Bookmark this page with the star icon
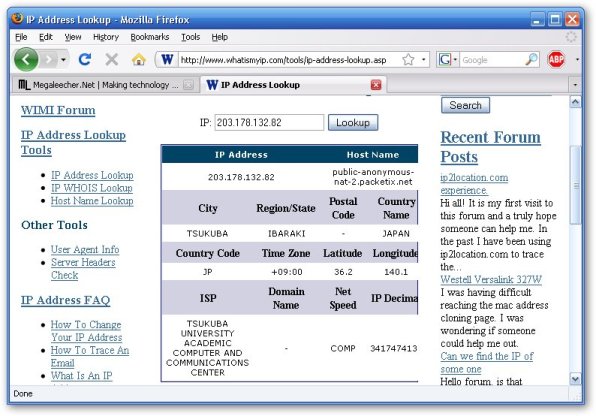 coord(408,60)
